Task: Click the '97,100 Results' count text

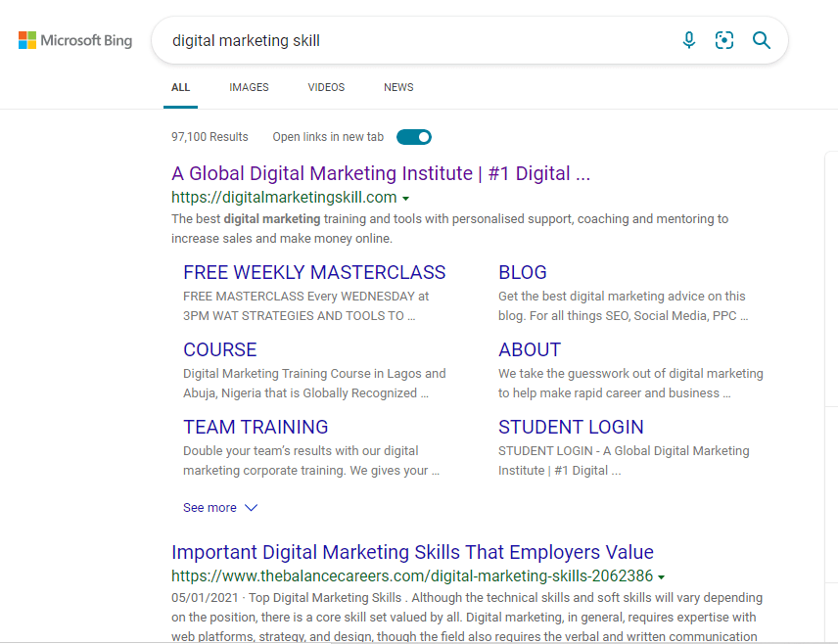Action: click(x=209, y=137)
